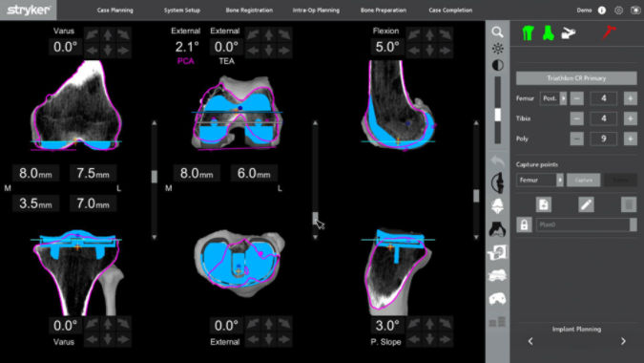Open the Case Completion tab
Viewport: 644px width, 363px height.
(x=450, y=11)
